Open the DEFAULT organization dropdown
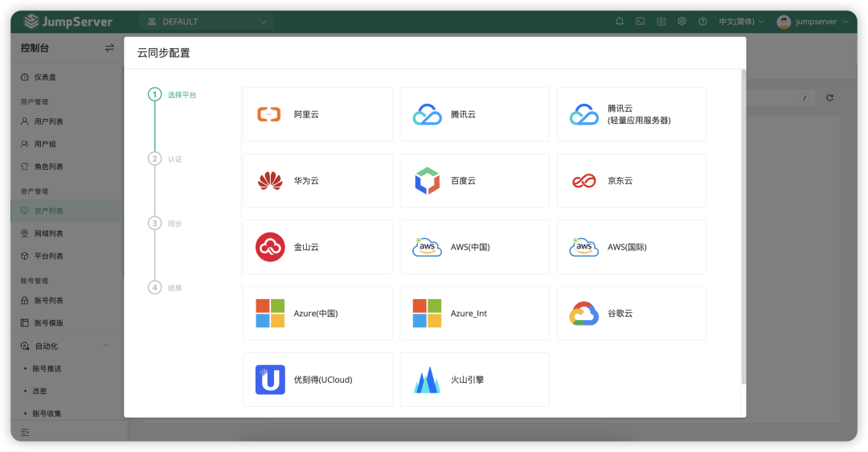The image size is (868, 452). coord(207,22)
